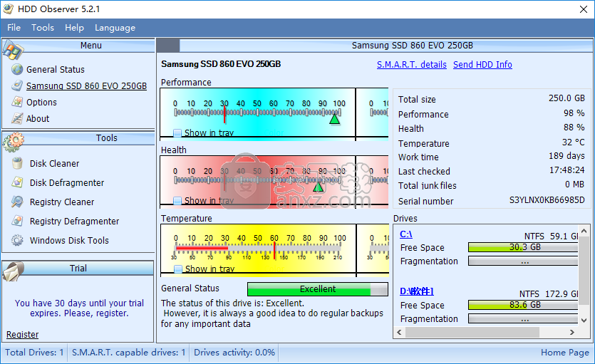
Task: Click the C: Free Space 30.3 GB bar
Action: point(523,247)
